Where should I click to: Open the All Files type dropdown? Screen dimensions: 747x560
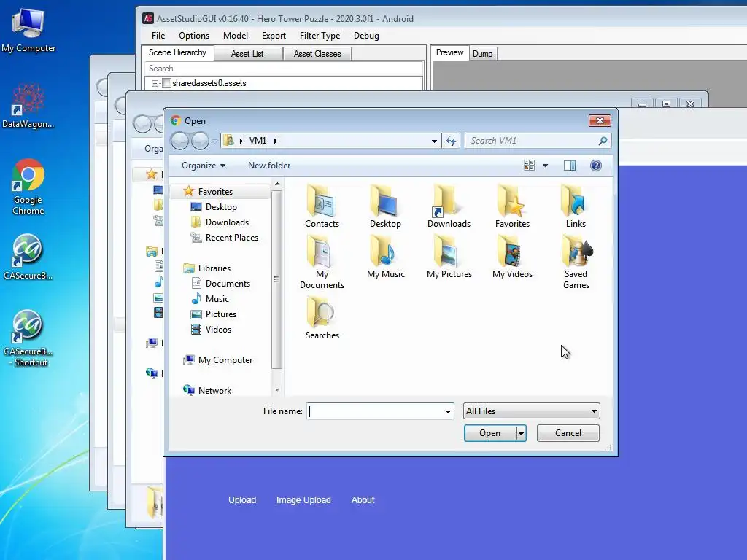[x=531, y=411]
